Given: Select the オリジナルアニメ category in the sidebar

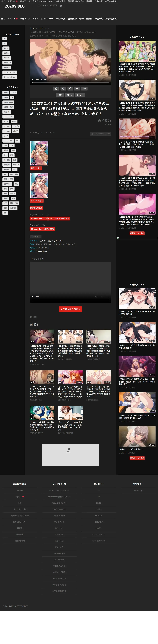Looking at the screenshot, I should point(9,72).
